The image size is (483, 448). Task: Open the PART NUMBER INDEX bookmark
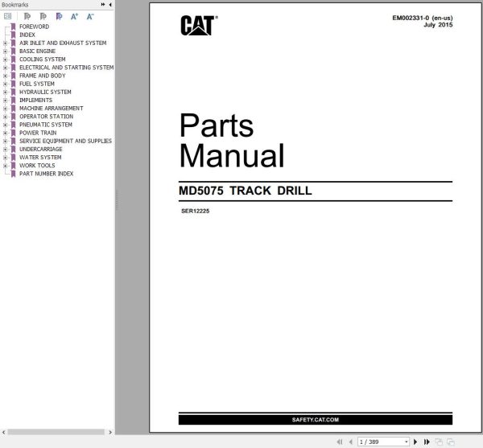(46, 174)
